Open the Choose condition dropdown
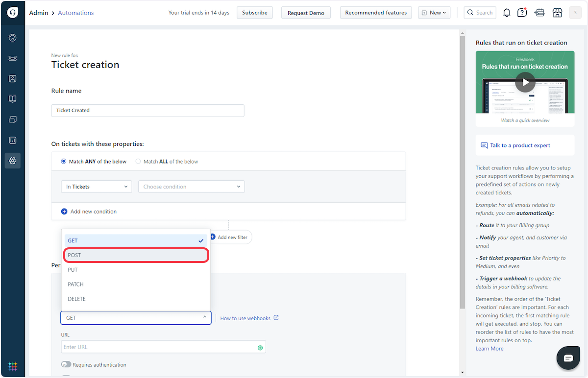Viewport: 588px width, 378px height. (191, 187)
